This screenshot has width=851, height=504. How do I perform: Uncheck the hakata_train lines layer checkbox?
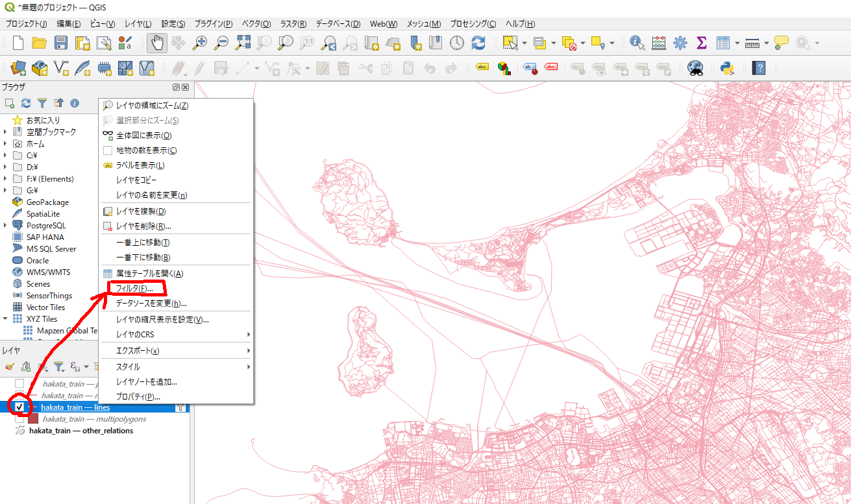click(19, 407)
